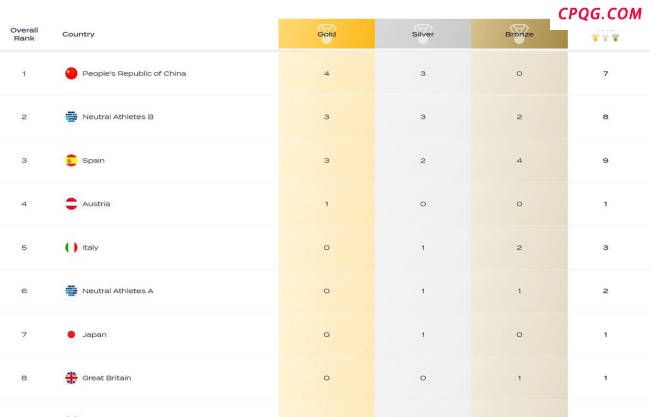
Task: Select the Great Britain flag icon
Action: tap(71, 378)
